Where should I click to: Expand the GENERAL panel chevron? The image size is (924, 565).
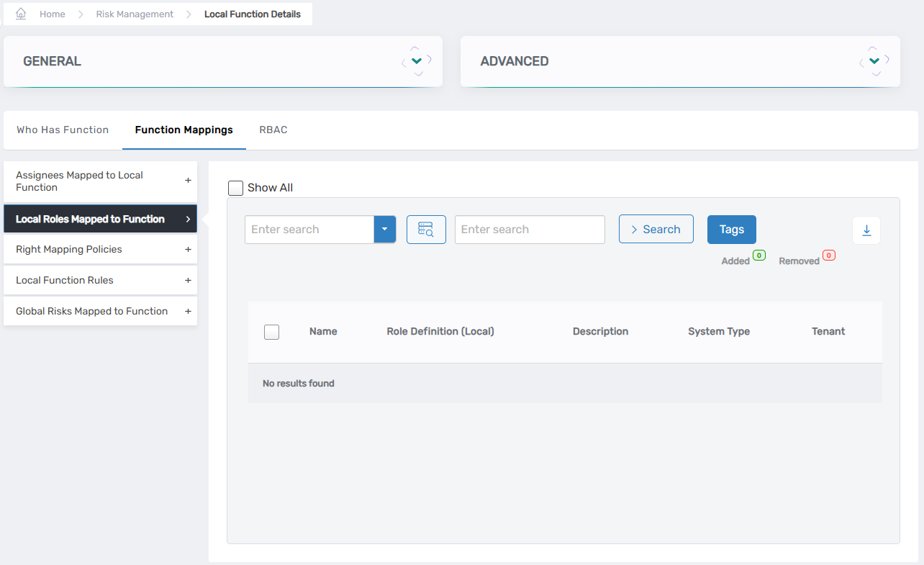417,61
